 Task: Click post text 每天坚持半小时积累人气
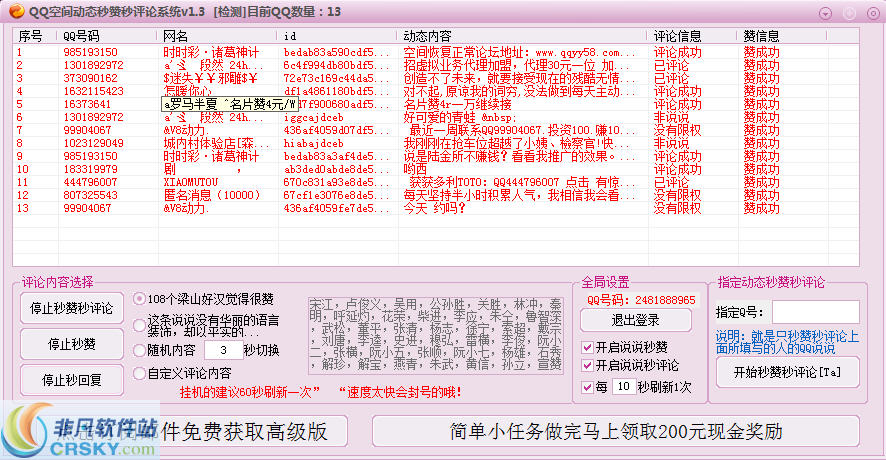tap(519, 195)
